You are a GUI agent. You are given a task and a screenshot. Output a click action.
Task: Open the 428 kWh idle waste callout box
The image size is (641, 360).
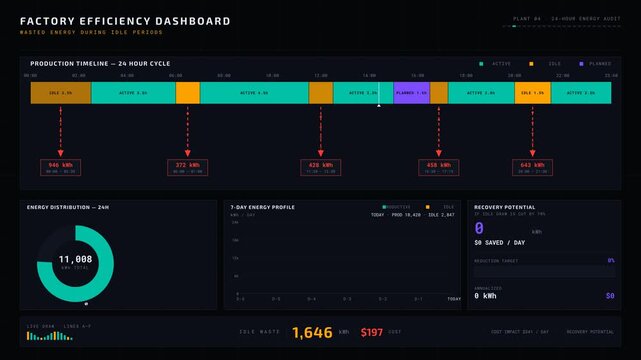320,168
